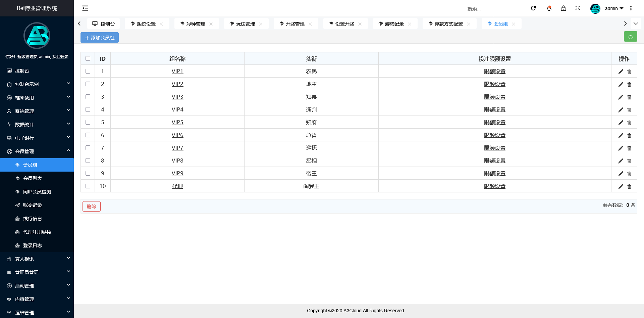Check the checkbox for 代理 row

tap(88, 186)
